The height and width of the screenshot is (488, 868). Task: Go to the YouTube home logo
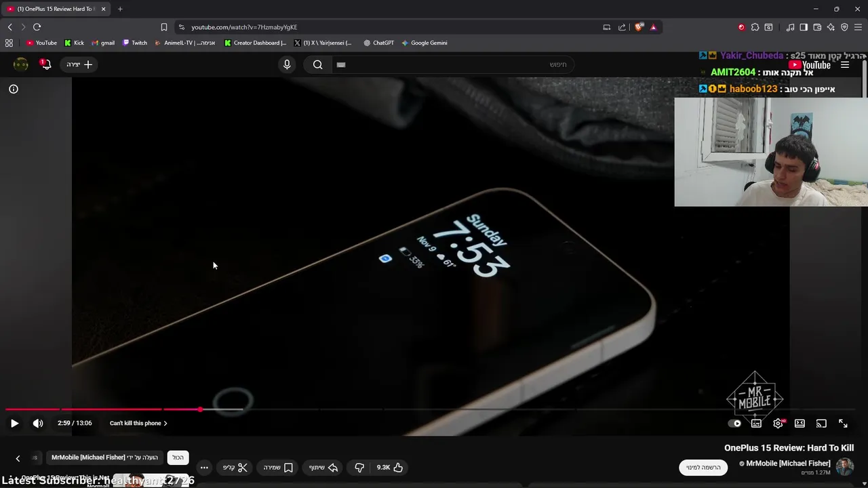pyautogui.click(x=810, y=65)
